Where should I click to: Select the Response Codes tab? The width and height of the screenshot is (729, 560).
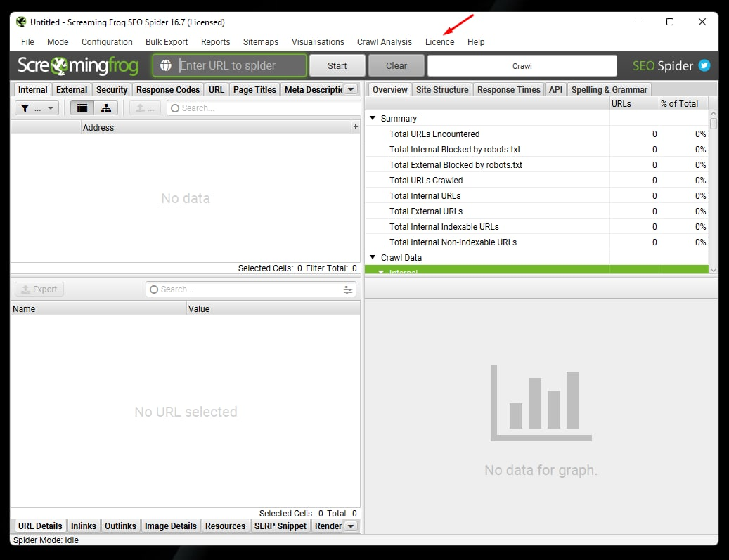point(168,89)
